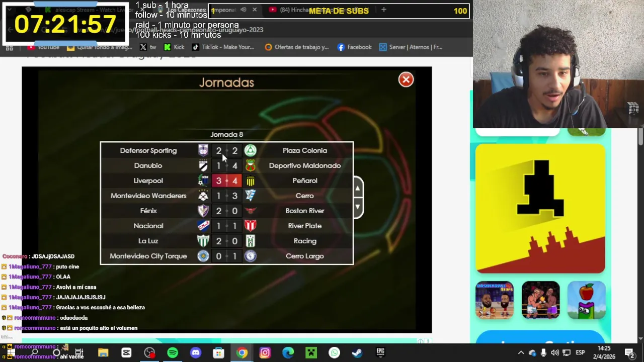Click the Liverpool team crest
The image size is (644, 362).
pyautogui.click(x=203, y=180)
